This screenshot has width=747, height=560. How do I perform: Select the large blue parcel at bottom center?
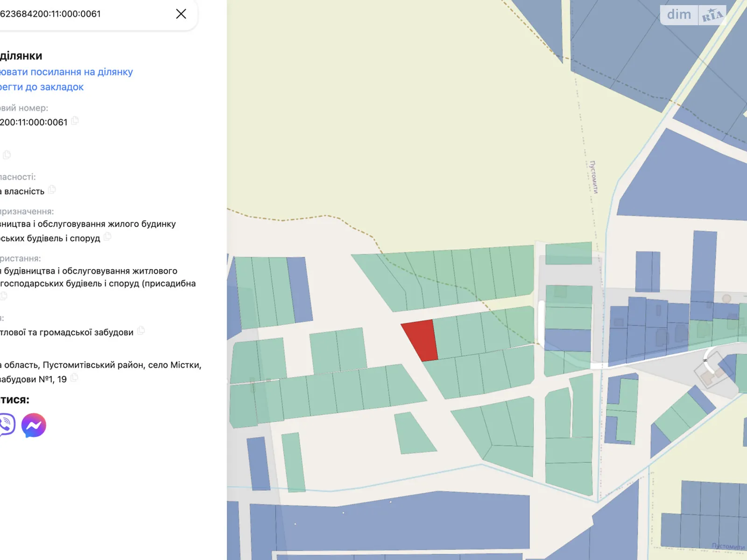[x=397, y=520]
